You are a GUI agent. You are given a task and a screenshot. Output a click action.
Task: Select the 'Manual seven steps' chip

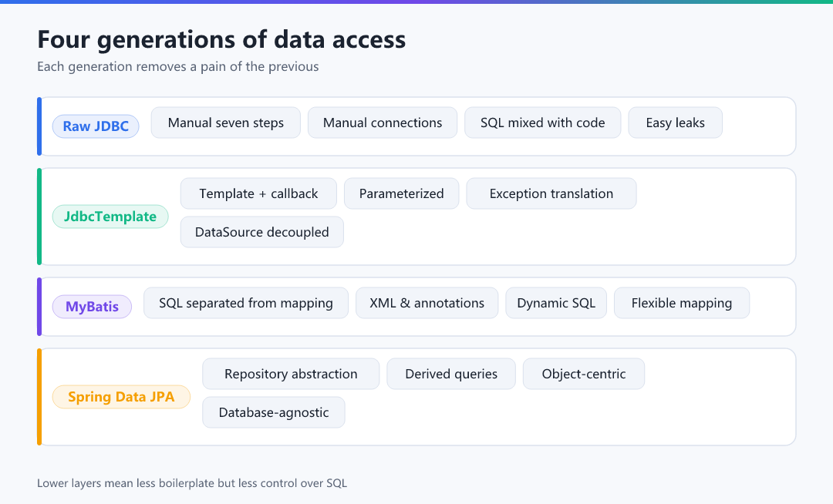226,123
